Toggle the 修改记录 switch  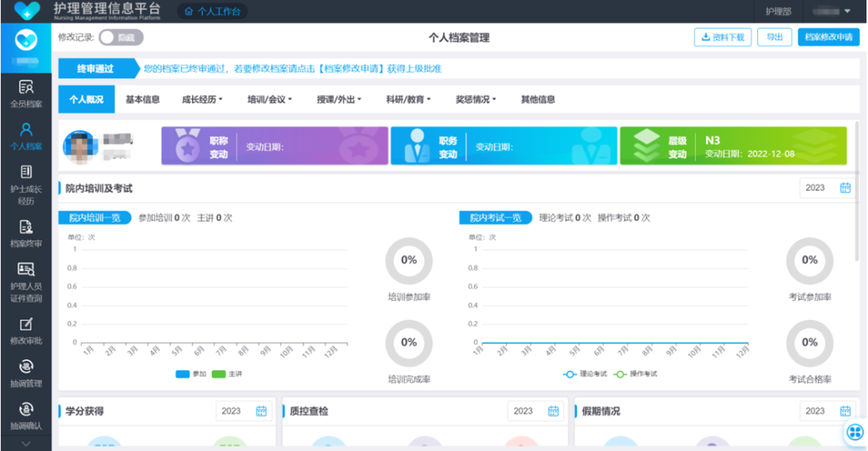pos(121,38)
